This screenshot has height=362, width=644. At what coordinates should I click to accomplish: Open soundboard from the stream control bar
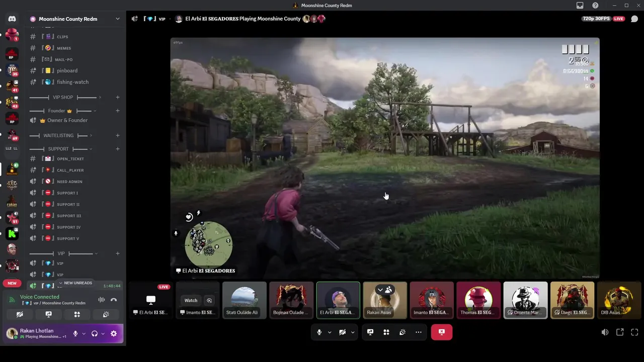[x=403, y=332]
